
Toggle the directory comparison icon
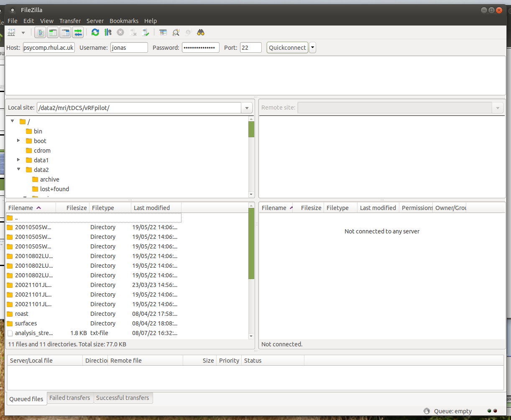[176, 32]
